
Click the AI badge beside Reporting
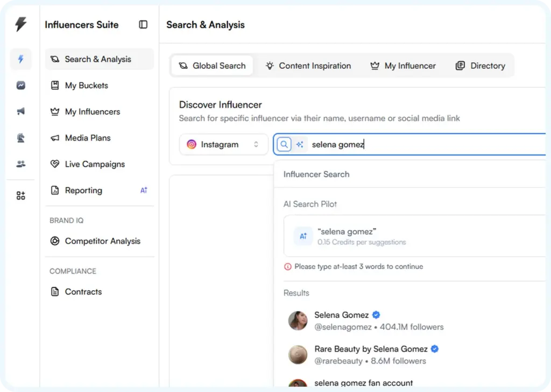tap(144, 190)
